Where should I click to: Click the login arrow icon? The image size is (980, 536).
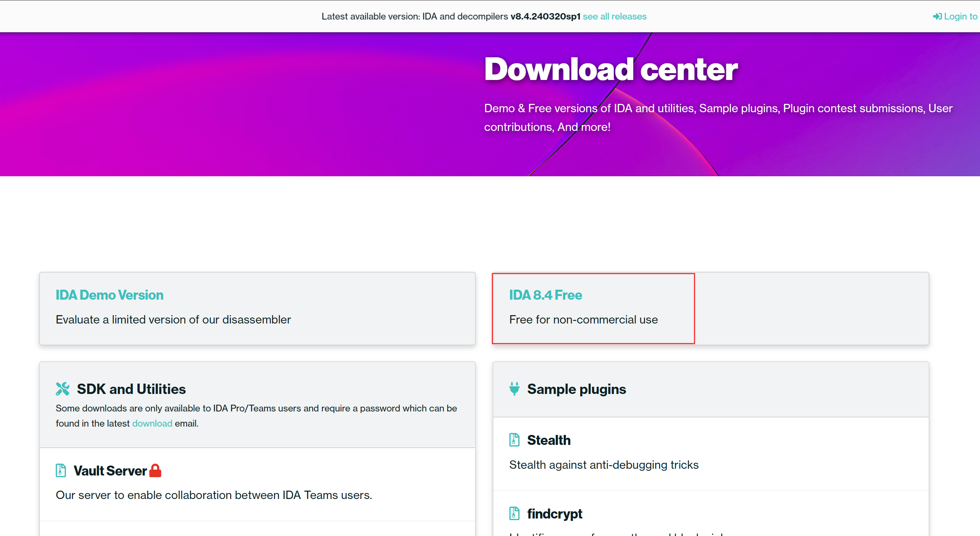point(937,16)
